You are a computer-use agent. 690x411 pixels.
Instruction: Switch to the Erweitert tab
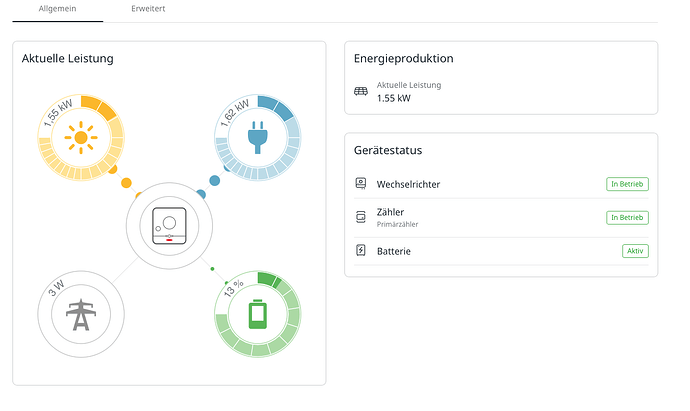point(148,8)
